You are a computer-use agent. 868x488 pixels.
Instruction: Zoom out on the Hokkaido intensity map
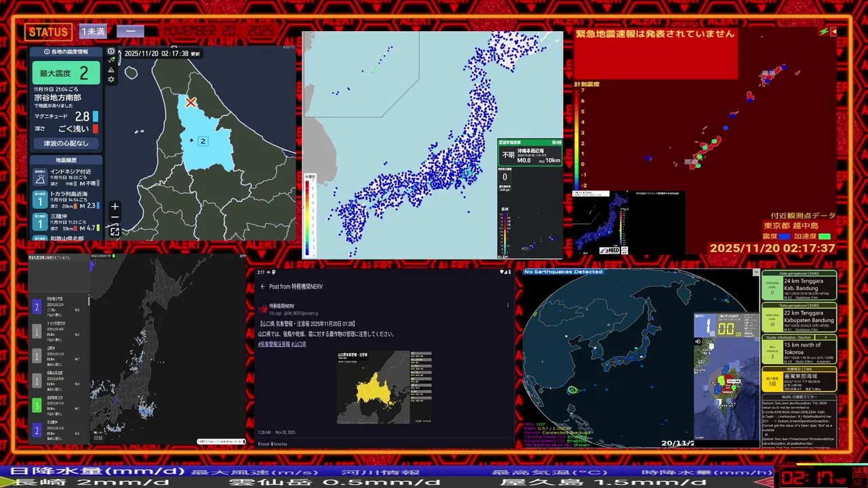(x=115, y=218)
